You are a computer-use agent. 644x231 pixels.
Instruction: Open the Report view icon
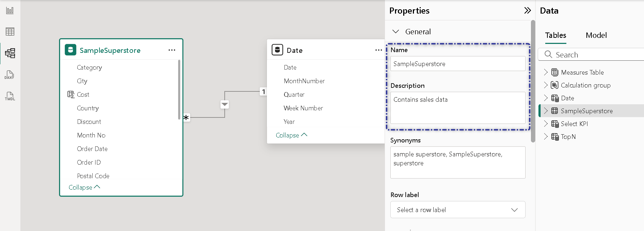click(x=10, y=10)
